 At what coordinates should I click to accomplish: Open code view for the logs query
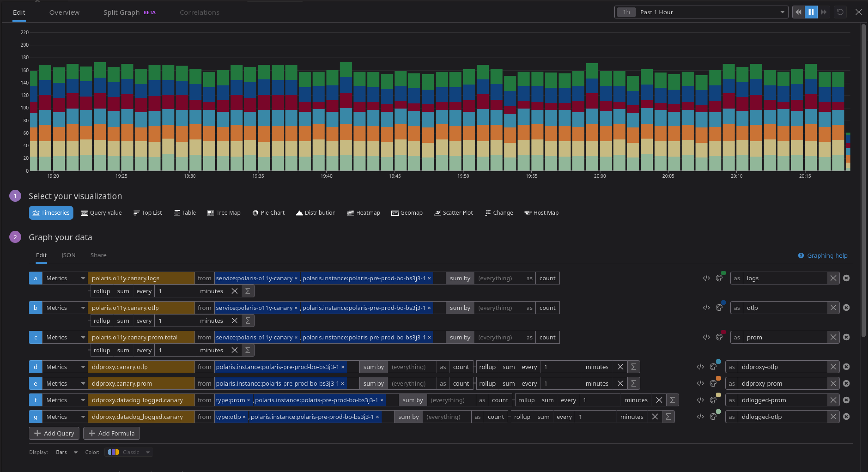click(706, 278)
